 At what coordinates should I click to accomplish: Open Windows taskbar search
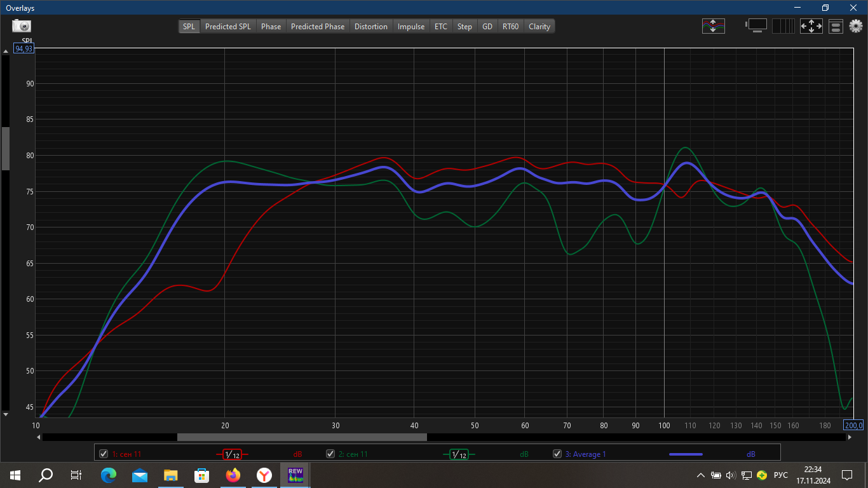click(x=46, y=475)
